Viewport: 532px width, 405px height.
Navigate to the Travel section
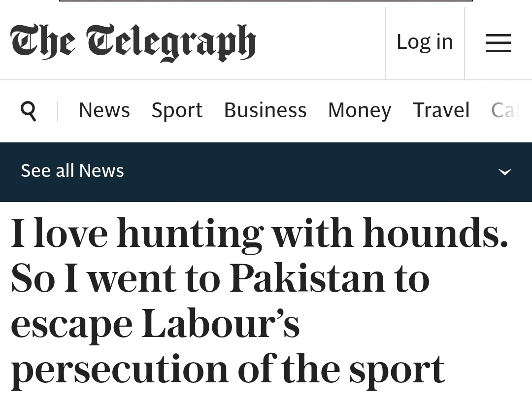(441, 110)
